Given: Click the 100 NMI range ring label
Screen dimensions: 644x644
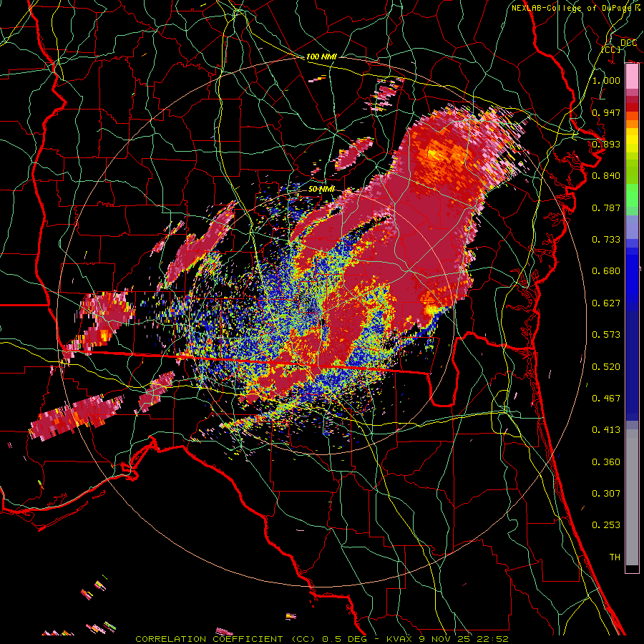Looking at the screenshot, I should 321,57.
